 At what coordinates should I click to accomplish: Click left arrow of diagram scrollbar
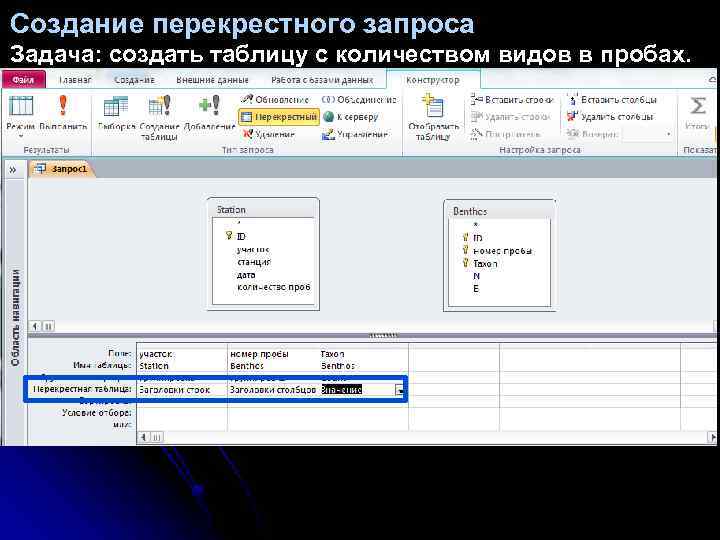[35, 326]
